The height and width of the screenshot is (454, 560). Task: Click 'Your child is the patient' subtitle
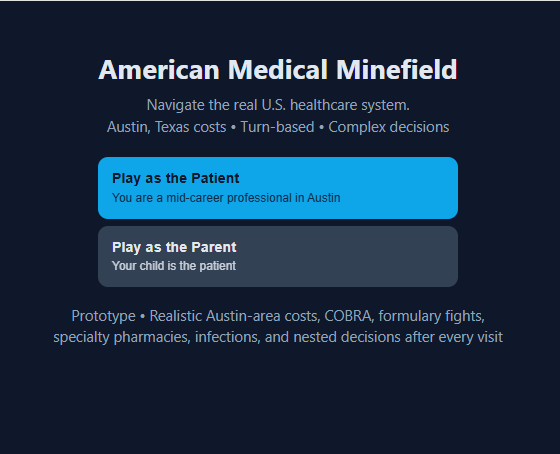point(174,266)
